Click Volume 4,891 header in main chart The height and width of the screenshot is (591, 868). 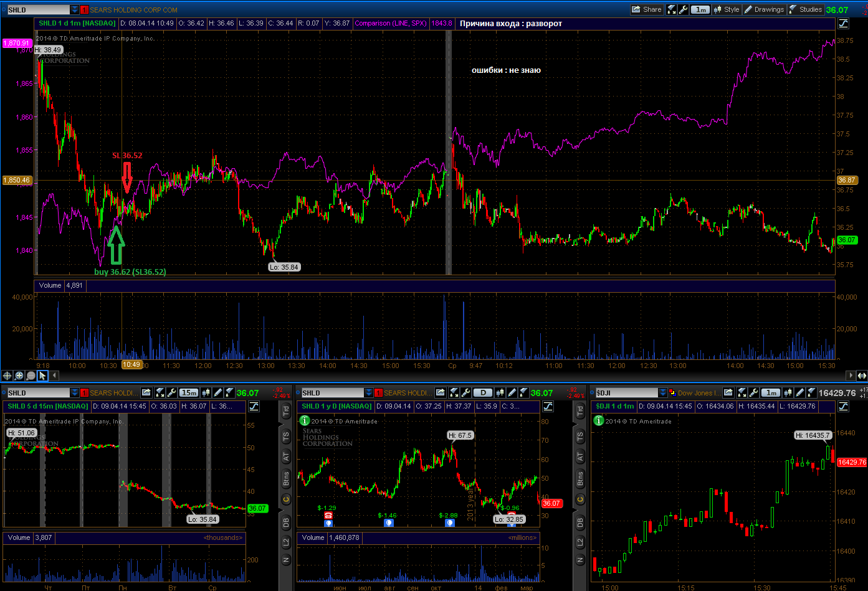(x=62, y=285)
